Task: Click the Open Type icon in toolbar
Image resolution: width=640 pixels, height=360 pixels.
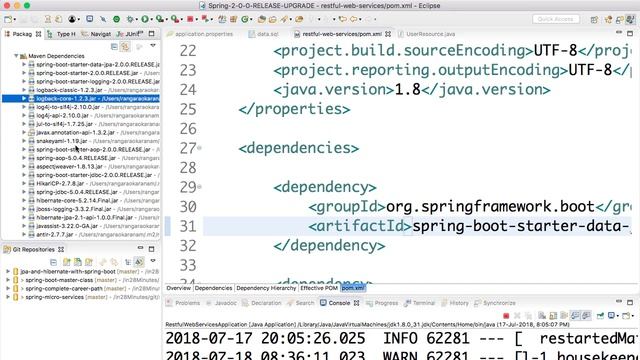Action: coord(262,19)
